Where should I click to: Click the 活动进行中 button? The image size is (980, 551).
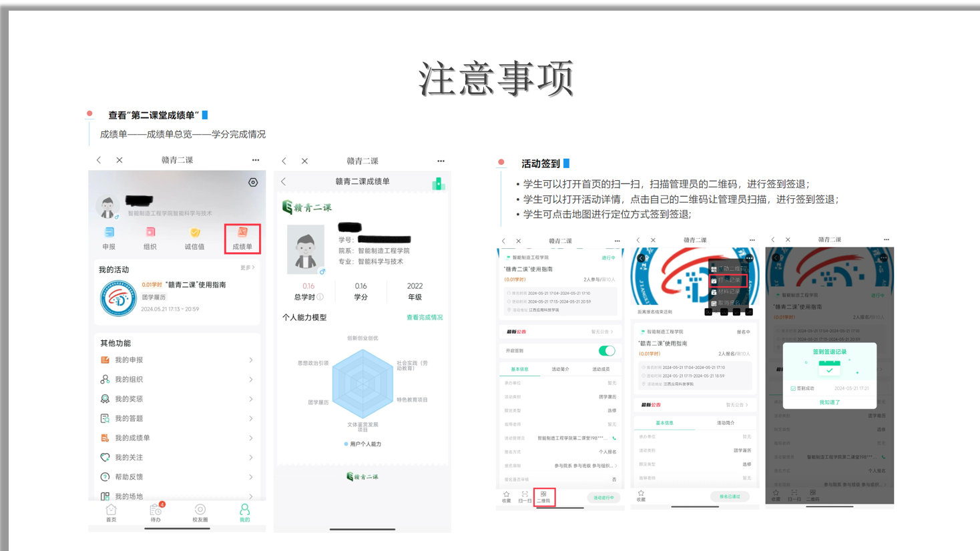603,498
